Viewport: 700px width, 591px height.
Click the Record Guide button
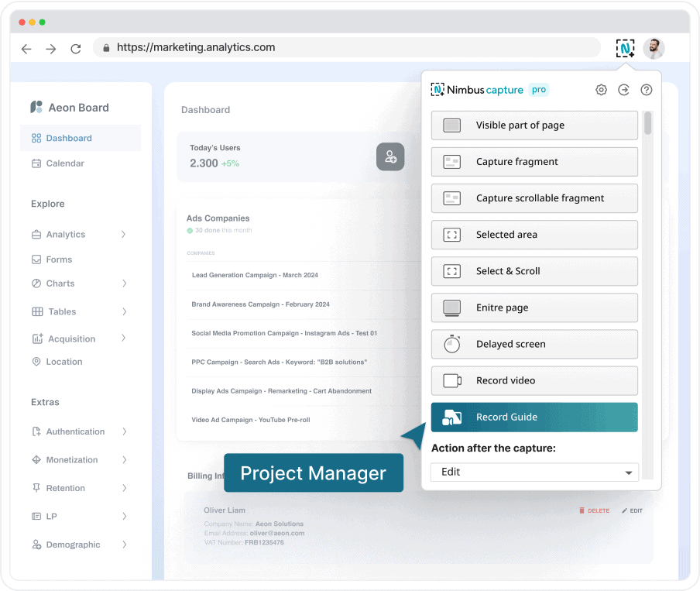coord(534,417)
